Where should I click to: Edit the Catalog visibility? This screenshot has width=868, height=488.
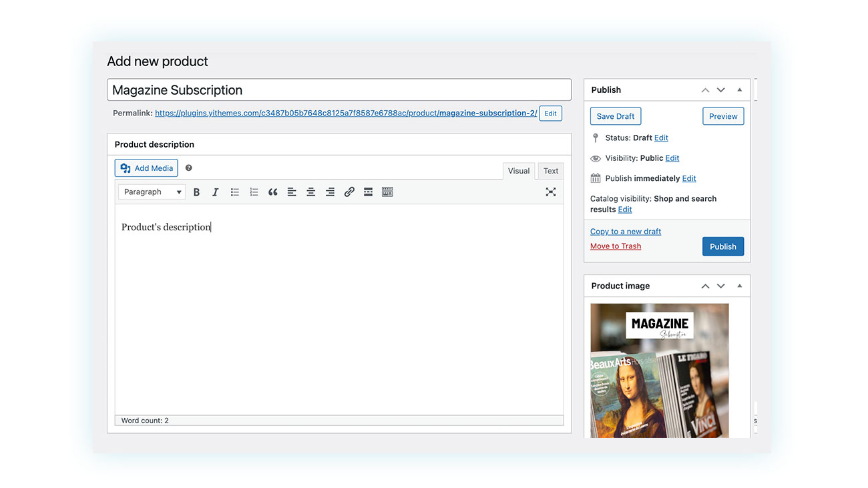click(625, 210)
